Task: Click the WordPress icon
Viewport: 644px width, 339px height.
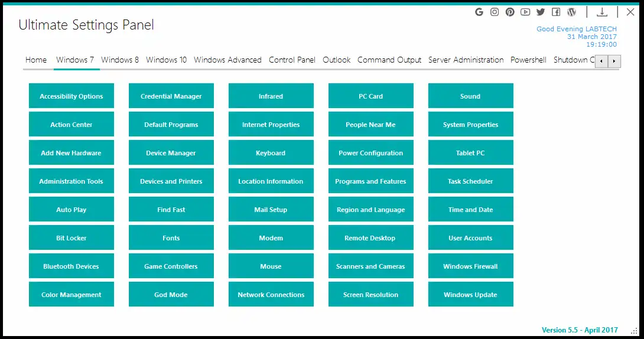Action: click(572, 12)
